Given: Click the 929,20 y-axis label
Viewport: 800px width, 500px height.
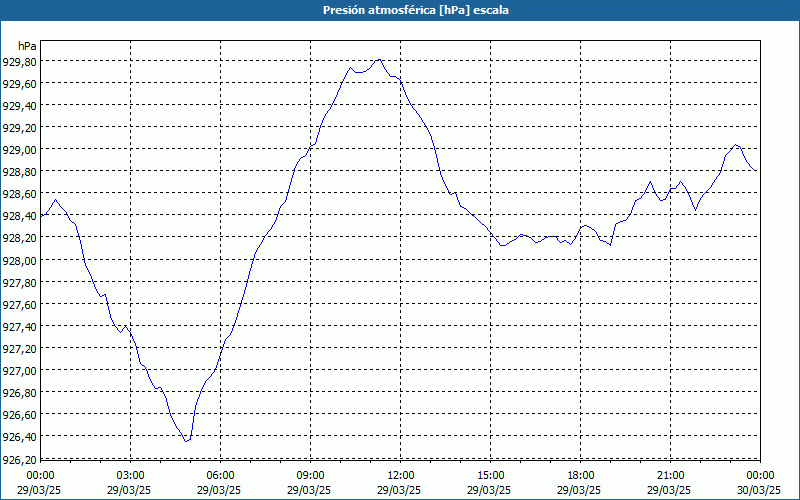Looking at the screenshot, I should (x=19, y=127).
